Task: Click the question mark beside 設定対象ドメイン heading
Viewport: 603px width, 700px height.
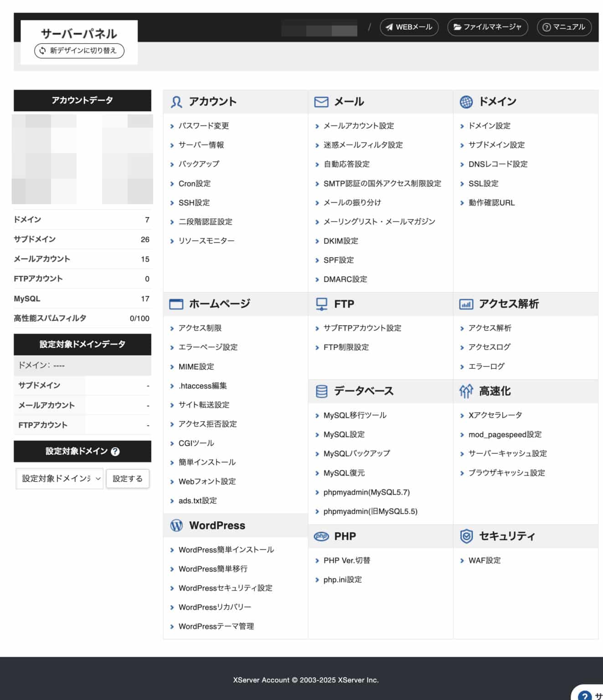Action: click(x=115, y=452)
